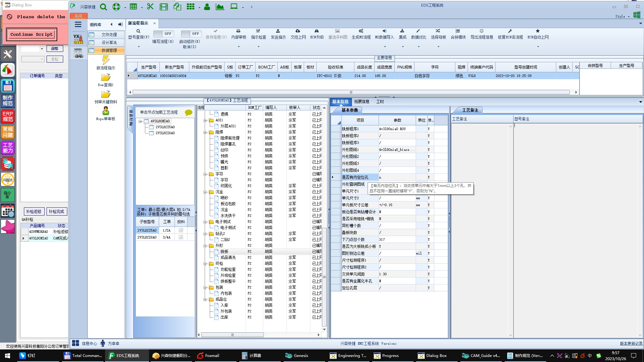
Task: Click the ECN自动上网 star icon
Action: (x=538, y=31)
